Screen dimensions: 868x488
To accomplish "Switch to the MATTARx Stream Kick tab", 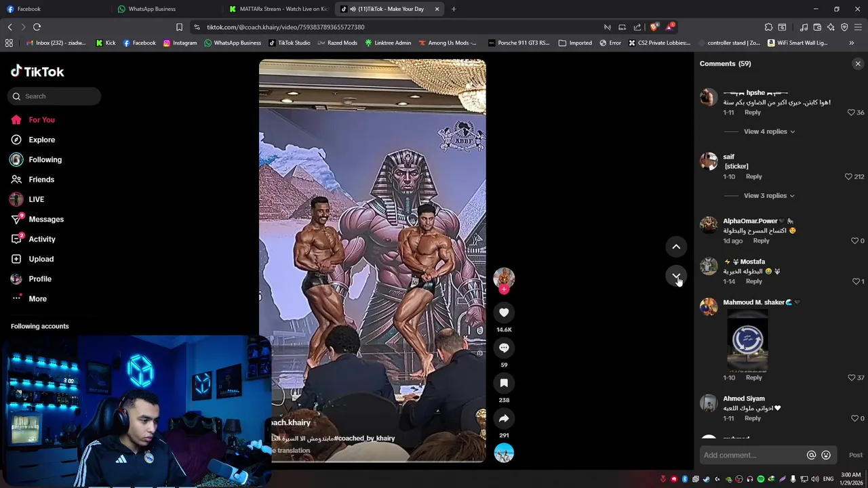I will (x=278, y=9).
